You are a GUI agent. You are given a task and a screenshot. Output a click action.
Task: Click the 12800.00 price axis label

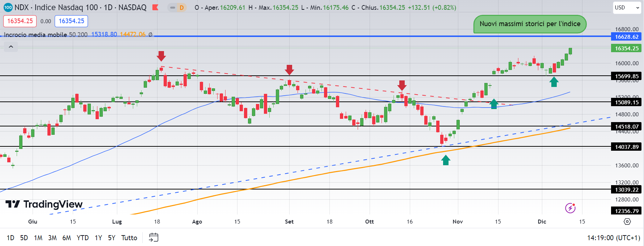(x=627, y=199)
